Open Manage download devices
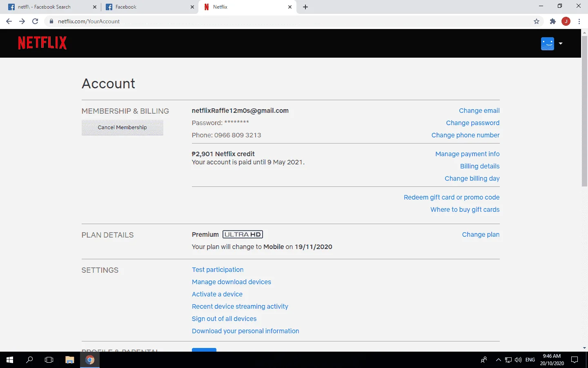 232,282
